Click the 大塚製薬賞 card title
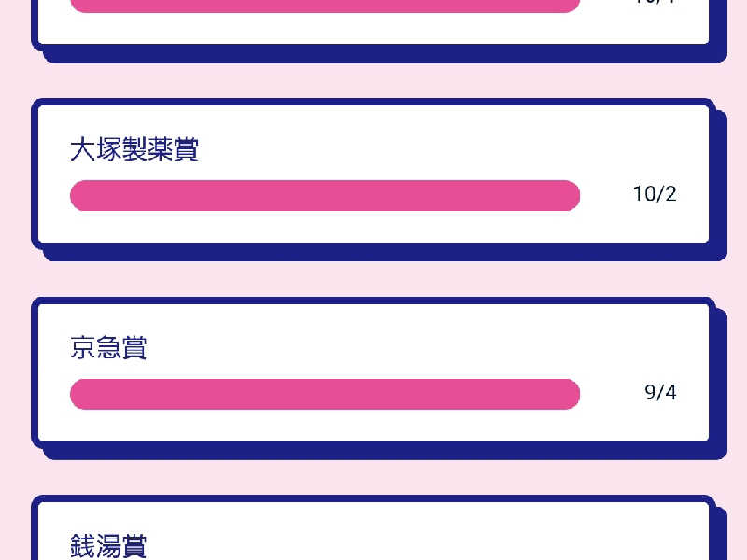This screenshot has height=560, width=747. [x=134, y=149]
